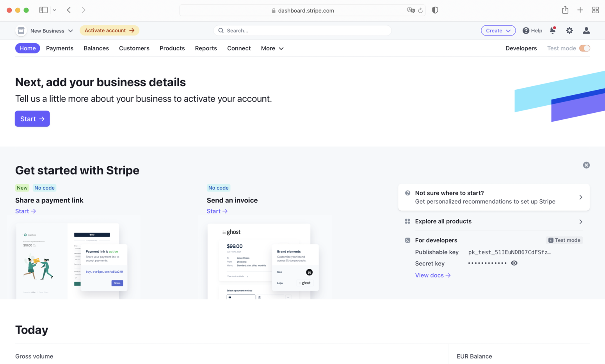Start Send an invoice
This screenshot has width=605, height=364.
(x=217, y=211)
